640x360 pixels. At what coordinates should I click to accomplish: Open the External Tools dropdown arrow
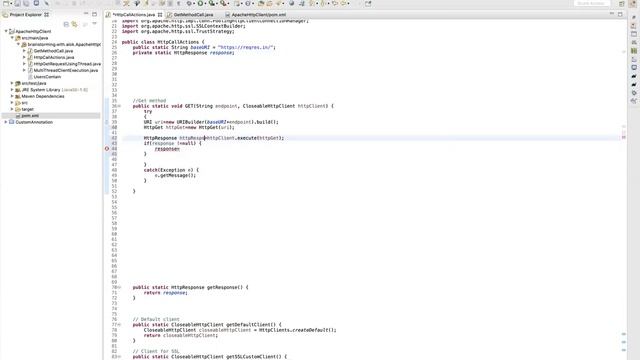(x=228, y=3)
